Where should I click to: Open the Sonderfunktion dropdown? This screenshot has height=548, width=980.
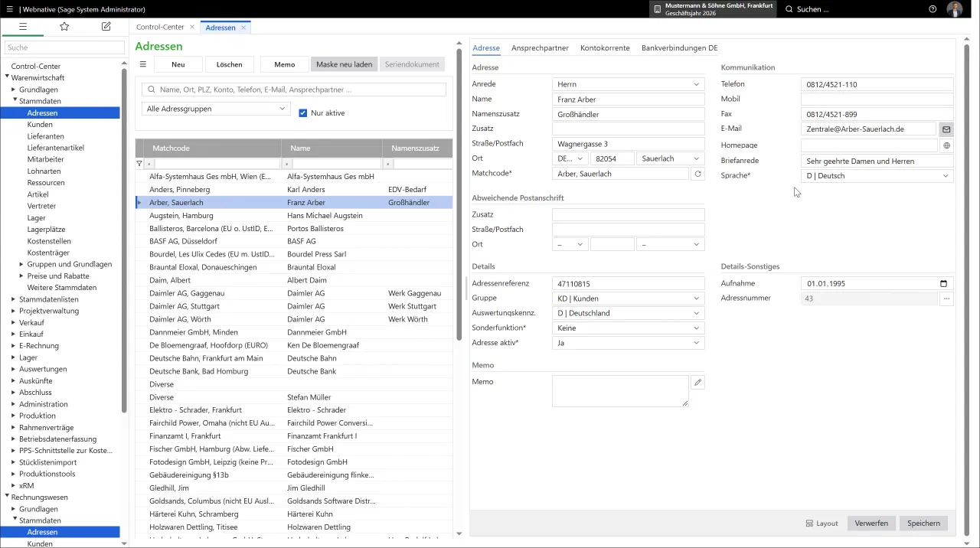point(628,328)
